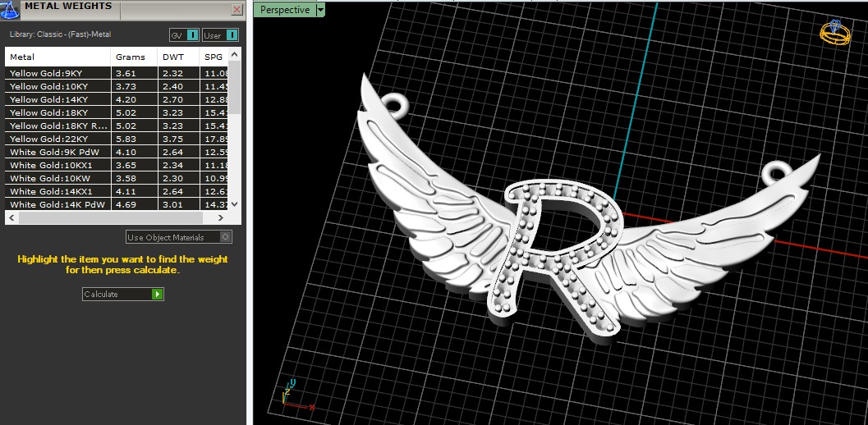
Task: Close the Metal Weights panel
Action: (x=237, y=9)
